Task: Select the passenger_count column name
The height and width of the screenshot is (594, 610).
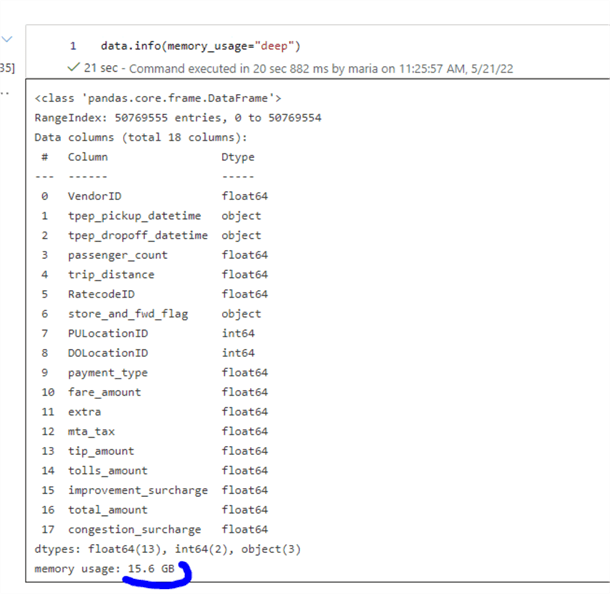Action: [x=117, y=255]
